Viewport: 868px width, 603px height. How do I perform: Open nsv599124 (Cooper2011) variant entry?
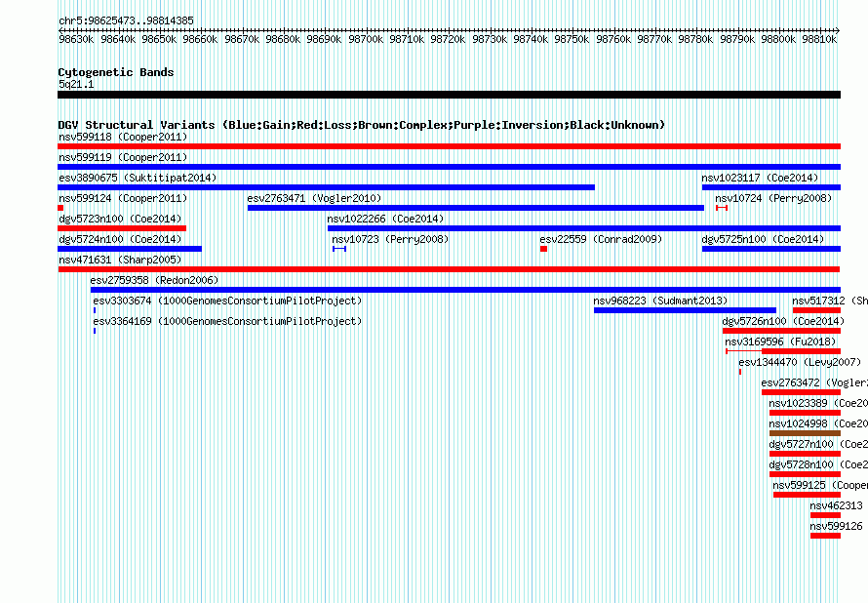(x=123, y=198)
